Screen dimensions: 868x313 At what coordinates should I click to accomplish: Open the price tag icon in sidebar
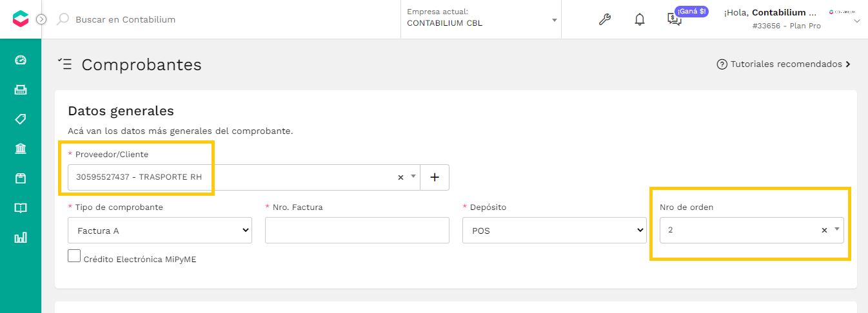click(21, 119)
